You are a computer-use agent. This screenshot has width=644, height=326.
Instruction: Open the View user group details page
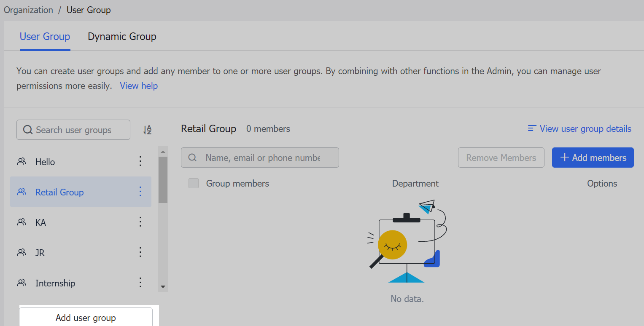point(585,128)
